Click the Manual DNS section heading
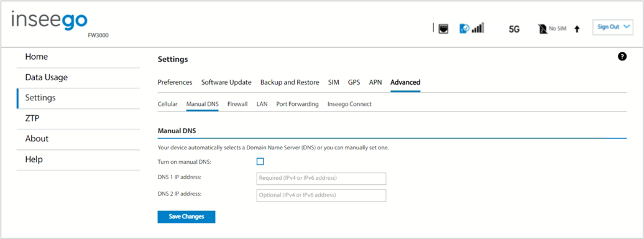 pyautogui.click(x=177, y=131)
